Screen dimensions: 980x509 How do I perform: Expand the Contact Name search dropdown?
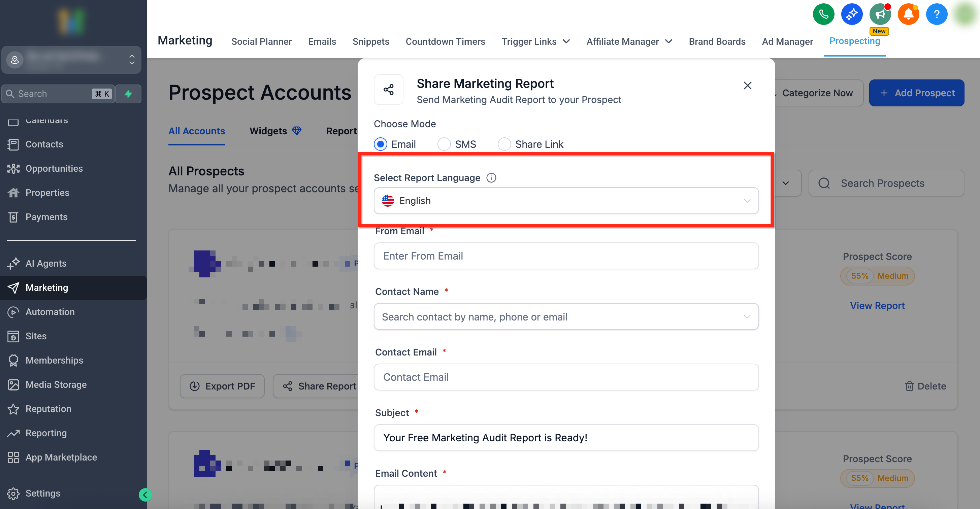[x=566, y=316]
